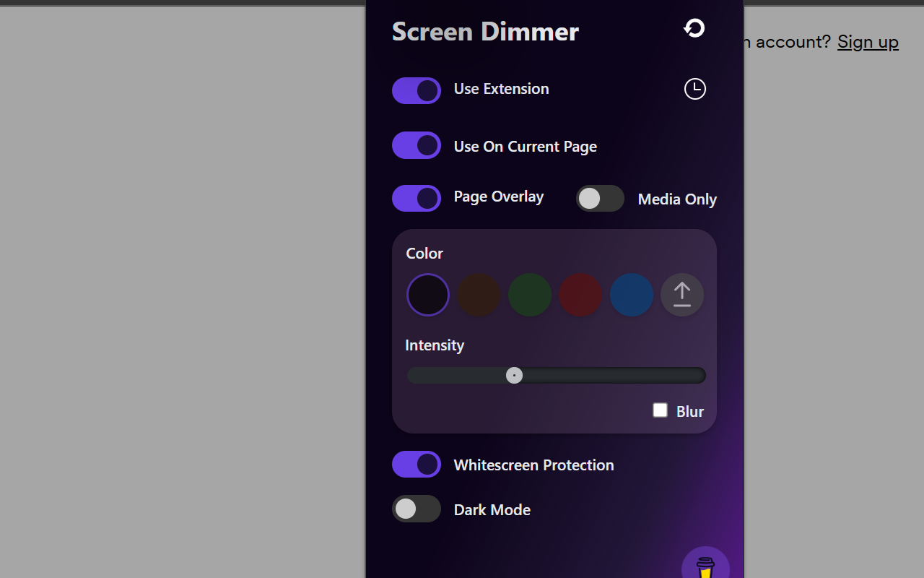The image size is (924, 578).
Task: Select the red color swatch
Action: [x=580, y=295]
